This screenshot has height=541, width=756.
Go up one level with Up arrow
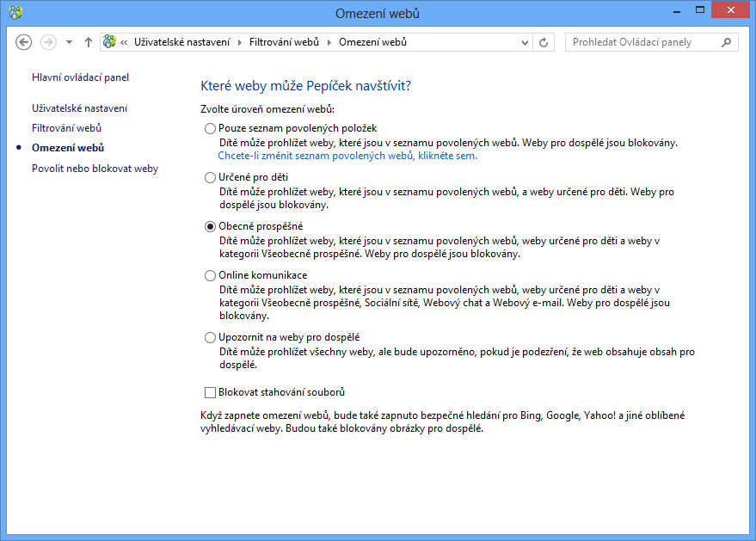[89, 42]
